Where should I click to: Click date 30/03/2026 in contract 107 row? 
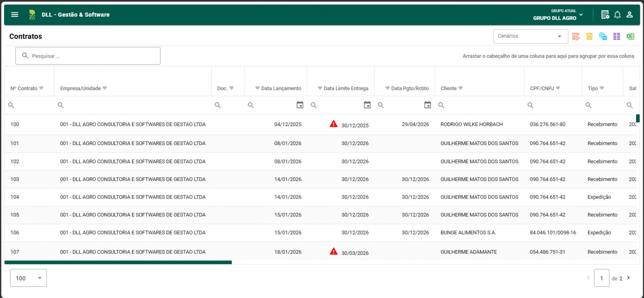pos(355,253)
